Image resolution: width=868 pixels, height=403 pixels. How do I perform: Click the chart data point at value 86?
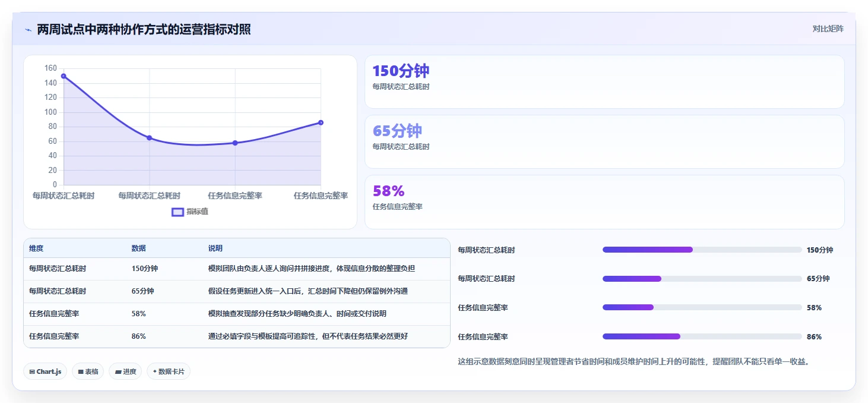click(x=321, y=122)
